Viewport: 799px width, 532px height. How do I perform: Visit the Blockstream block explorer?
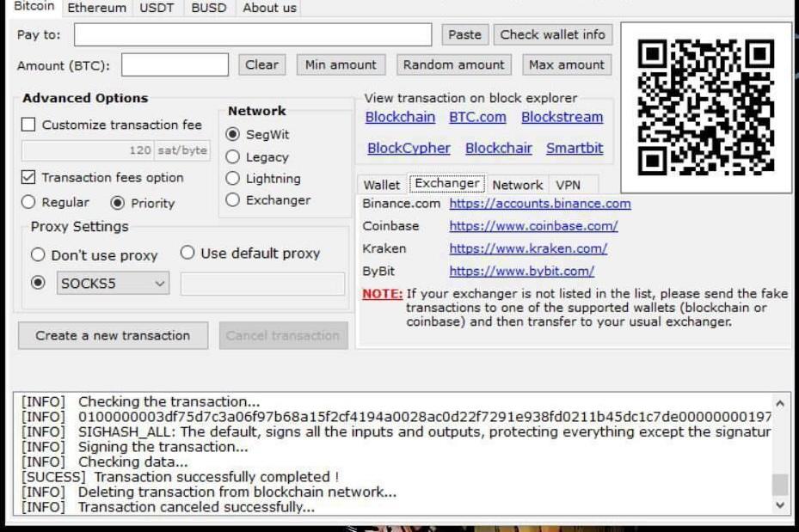click(x=562, y=117)
